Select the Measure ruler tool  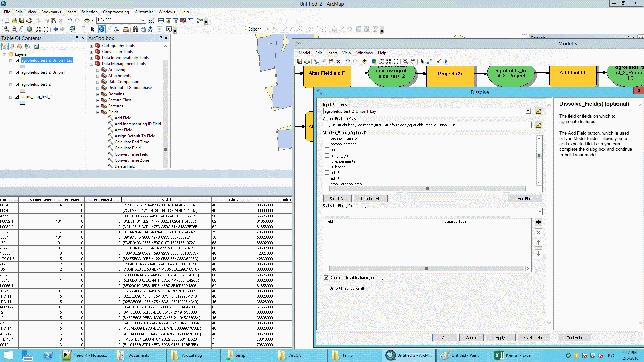point(126,29)
